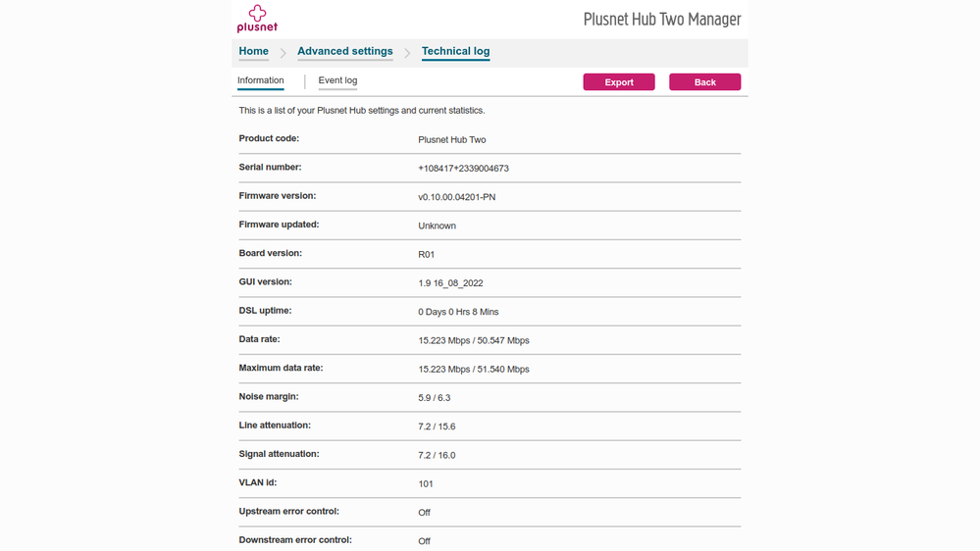Click the Noise margin value 5.9 / 6.3

[x=435, y=398]
